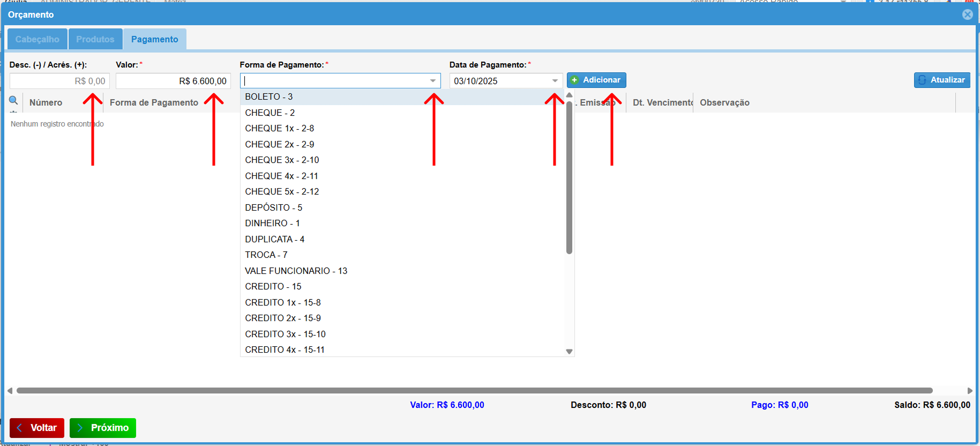Select BOLETO - 3 from payment list
This screenshot has width=980, height=446.
click(x=269, y=97)
